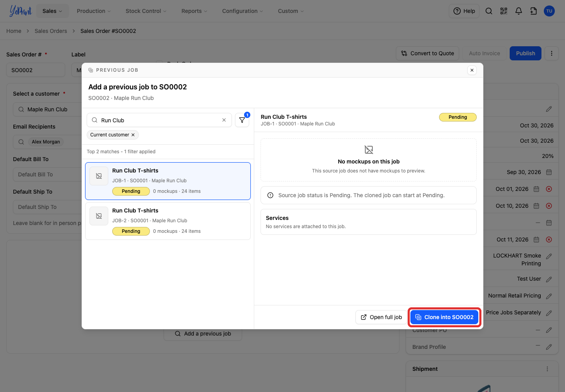
Task: Click Convert to Quote button
Action: (428, 53)
